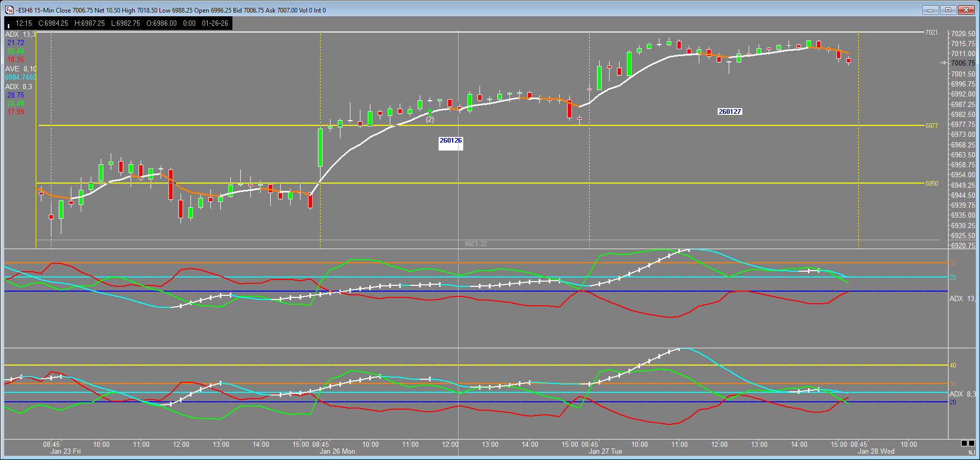This screenshot has height=460, width=980.
Task: Maximize the chart window
Action: point(949,10)
